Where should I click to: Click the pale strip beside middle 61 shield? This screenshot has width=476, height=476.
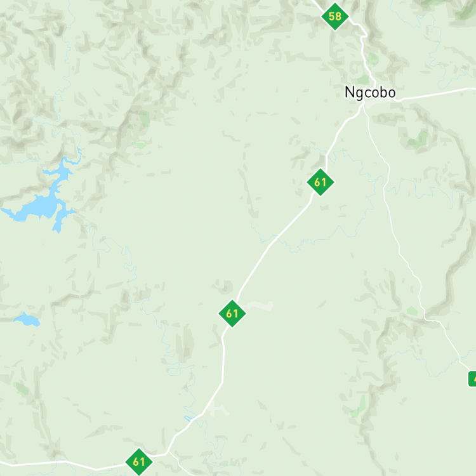pyautogui.click(x=258, y=305)
